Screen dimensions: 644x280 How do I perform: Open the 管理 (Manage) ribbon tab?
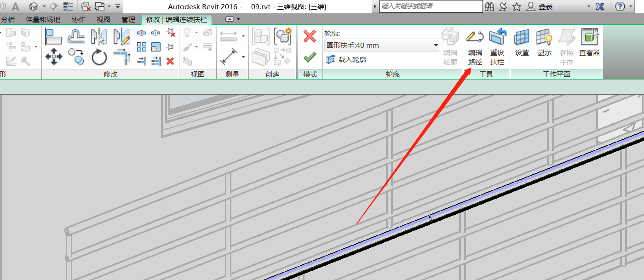pyautogui.click(x=128, y=20)
